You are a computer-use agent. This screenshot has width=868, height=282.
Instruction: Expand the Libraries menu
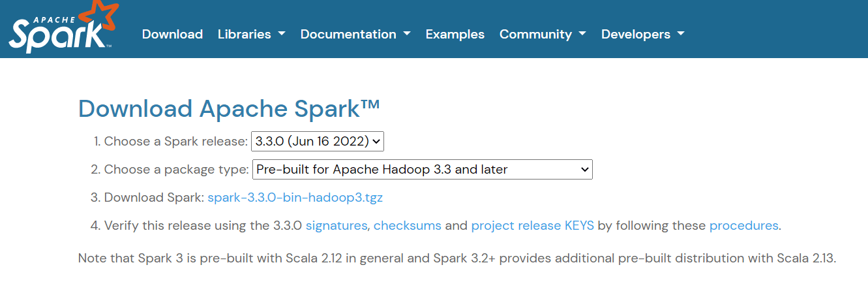[251, 34]
